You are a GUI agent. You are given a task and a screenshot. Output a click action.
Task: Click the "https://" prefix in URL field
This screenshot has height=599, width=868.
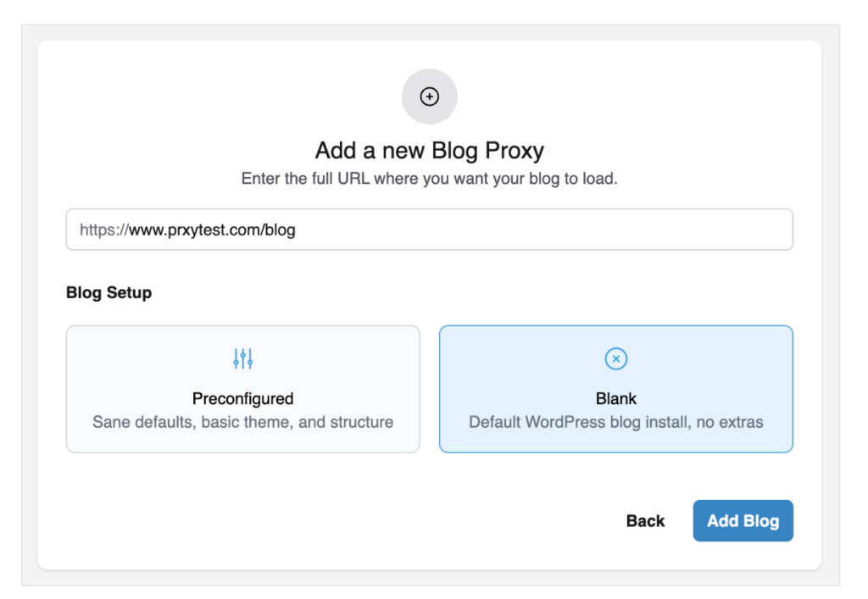pos(103,230)
